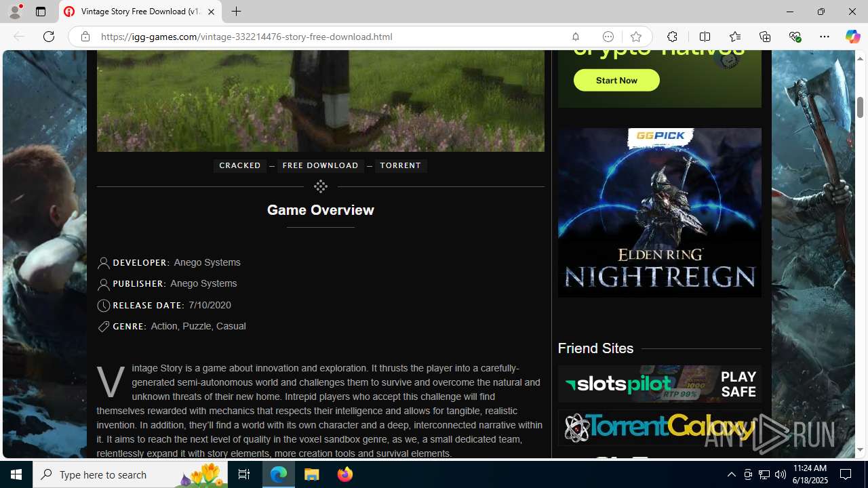Open Task View on the taskbar
The height and width of the screenshot is (488, 868).
pos(244,474)
